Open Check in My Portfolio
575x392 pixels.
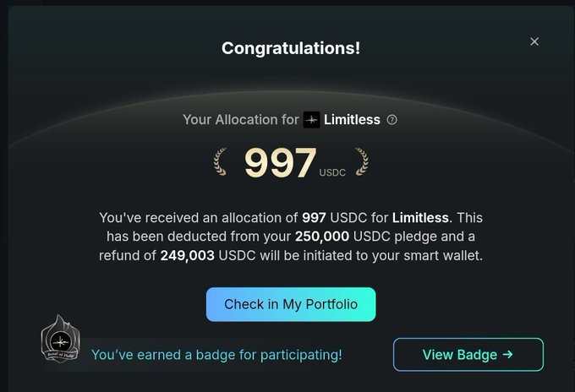tap(291, 304)
